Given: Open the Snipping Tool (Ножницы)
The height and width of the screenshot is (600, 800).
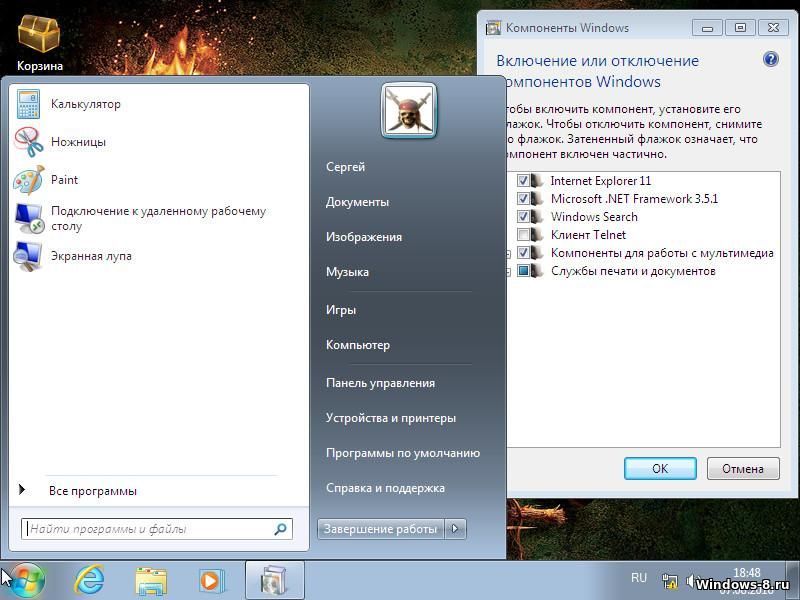Looking at the screenshot, I should tap(159, 142).
